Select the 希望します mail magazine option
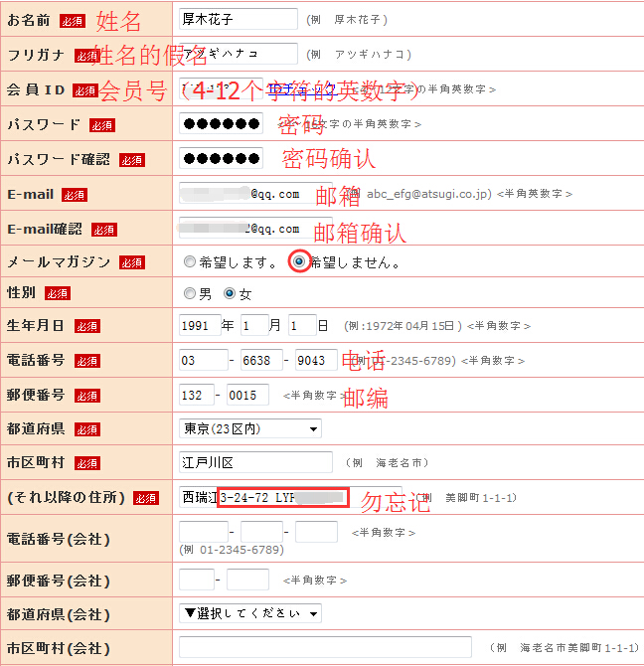The height and width of the screenshot is (666, 644). click(x=190, y=262)
